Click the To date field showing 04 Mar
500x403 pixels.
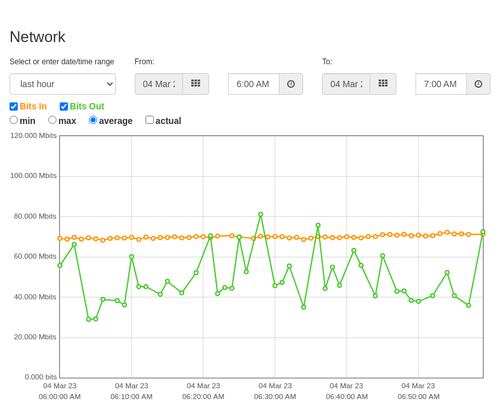pos(346,84)
